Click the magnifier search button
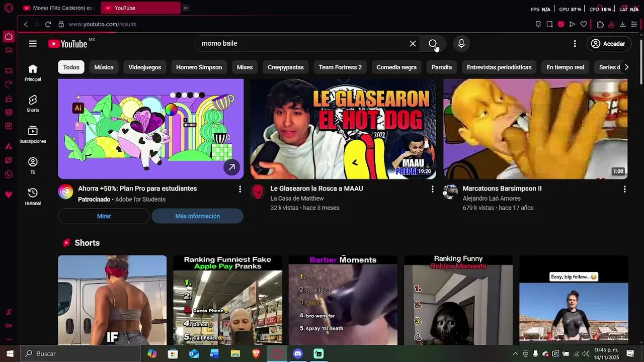This screenshot has height=362, width=644. [433, 44]
